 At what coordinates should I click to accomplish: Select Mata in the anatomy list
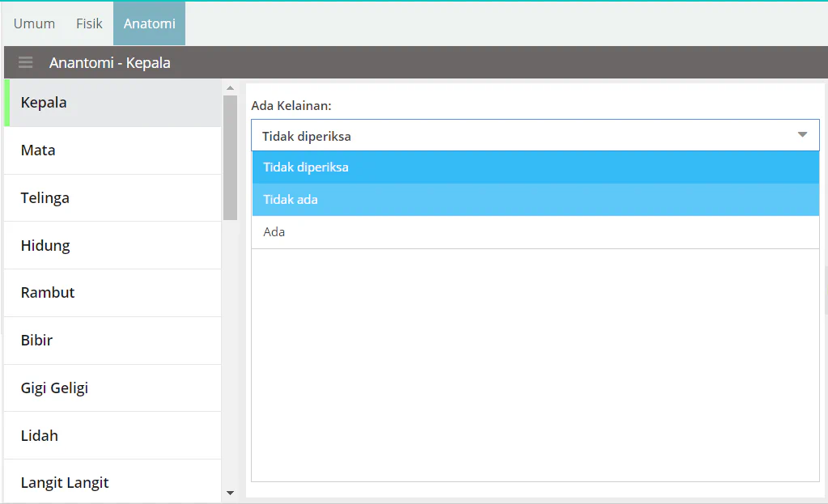pyautogui.click(x=113, y=150)
